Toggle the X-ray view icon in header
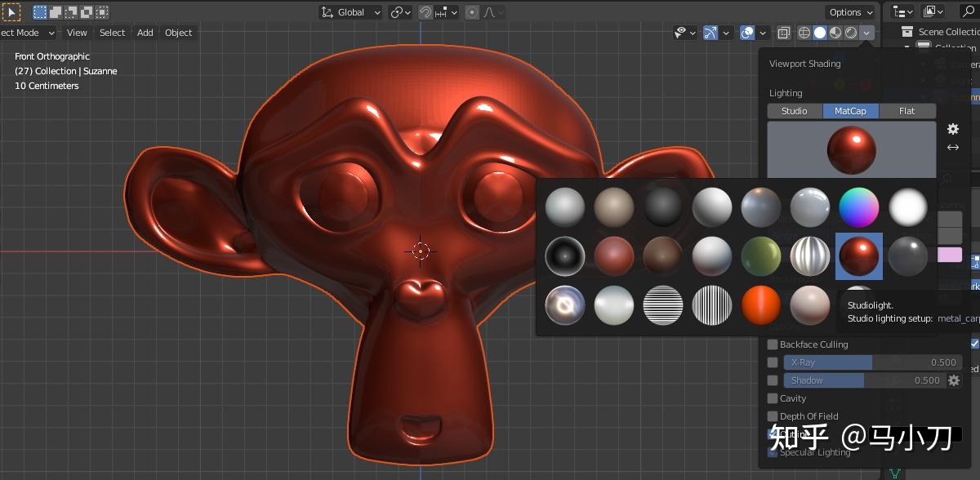This screenshot has width=980, height=480. coord(783,33)
